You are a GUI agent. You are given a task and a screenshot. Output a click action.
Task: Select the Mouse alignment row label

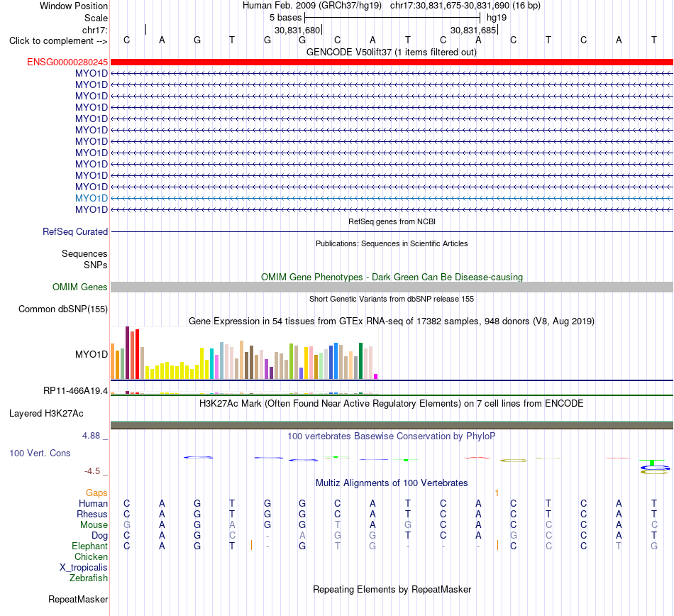coord(94,525)
